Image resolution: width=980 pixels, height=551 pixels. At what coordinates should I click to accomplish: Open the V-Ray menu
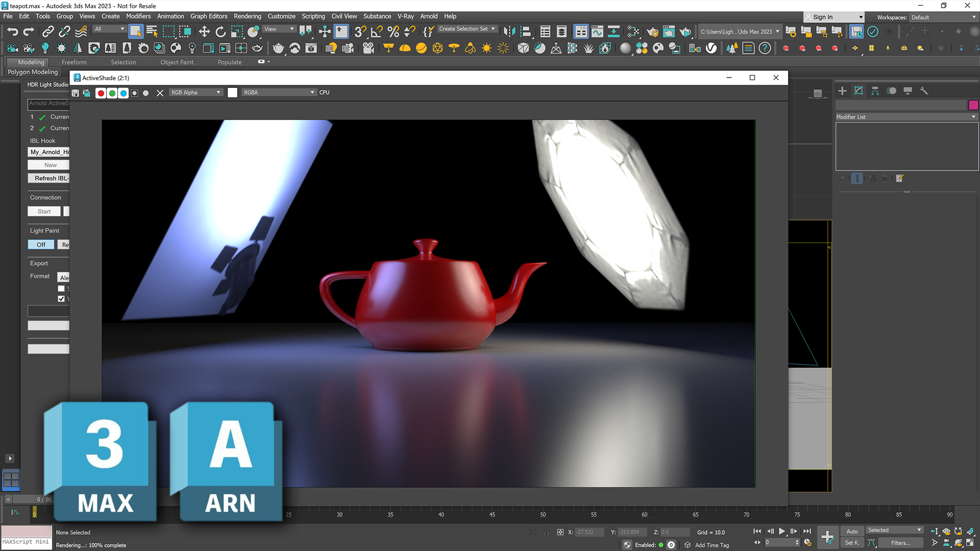click(x=406, y=16)
